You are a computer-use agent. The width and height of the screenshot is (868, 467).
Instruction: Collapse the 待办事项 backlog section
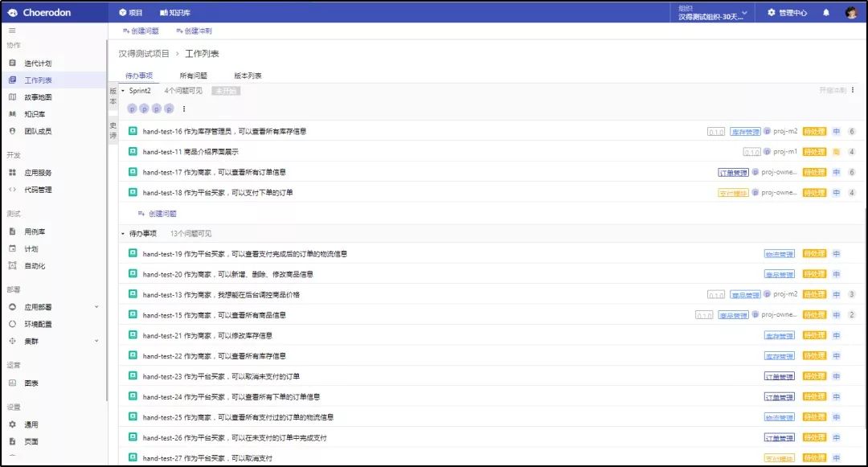click(123, 233)
